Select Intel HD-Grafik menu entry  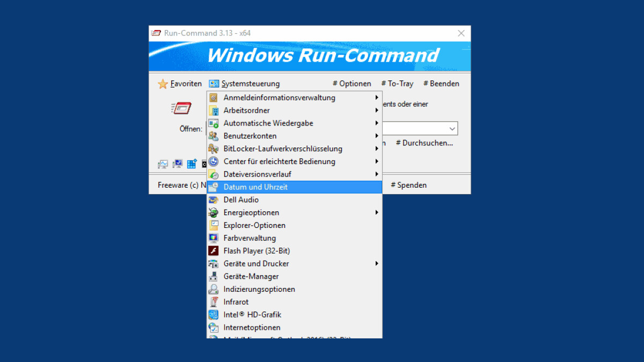tap(295, 315)
